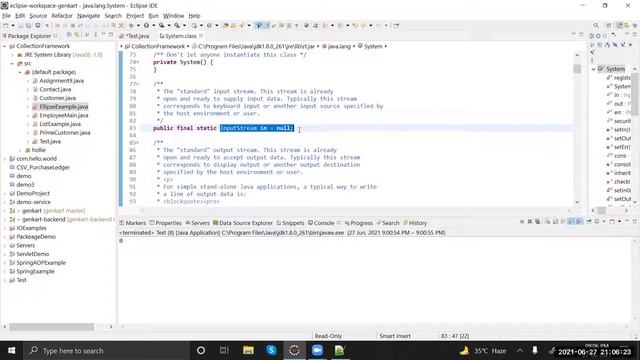Screen dimensions: 640x360
Task: Click the New wizard icon in toolbar
Action: [5, 25]
